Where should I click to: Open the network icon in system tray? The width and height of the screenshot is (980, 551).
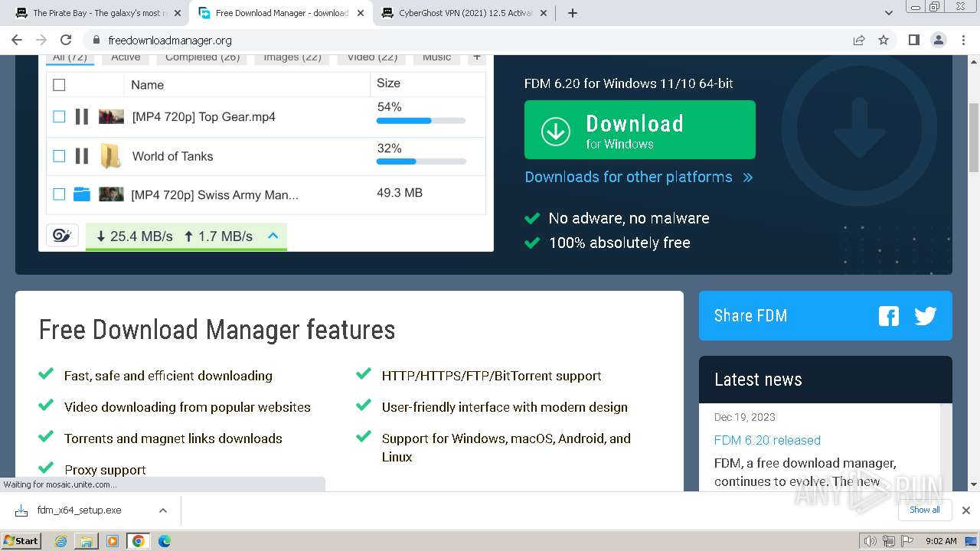pyautogui.click(x=888, y=541)
